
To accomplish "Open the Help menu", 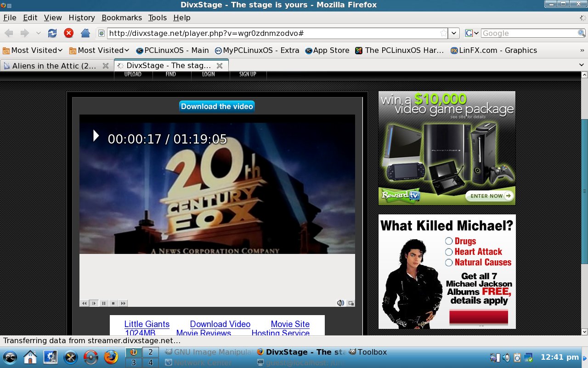I will (x=182, y=17).
